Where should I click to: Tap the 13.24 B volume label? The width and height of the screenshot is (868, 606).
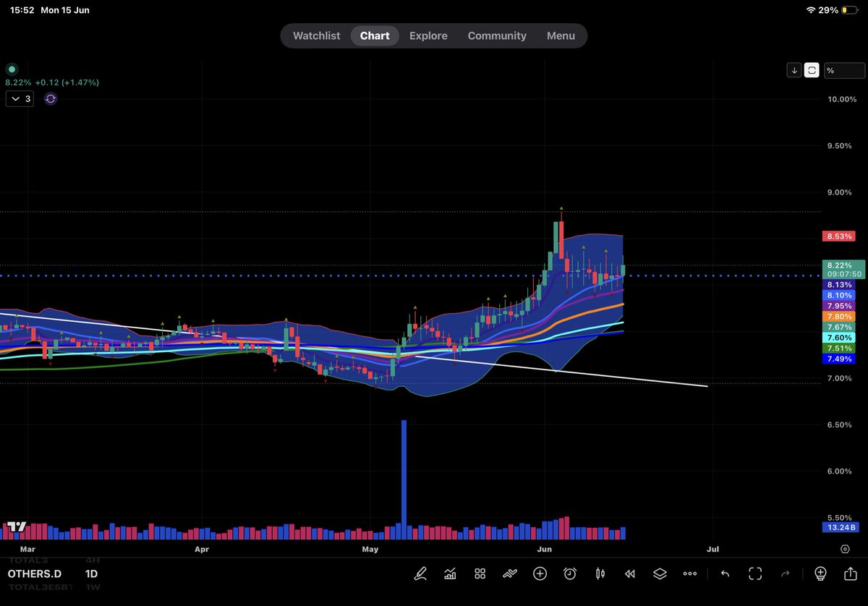(841, 527)
